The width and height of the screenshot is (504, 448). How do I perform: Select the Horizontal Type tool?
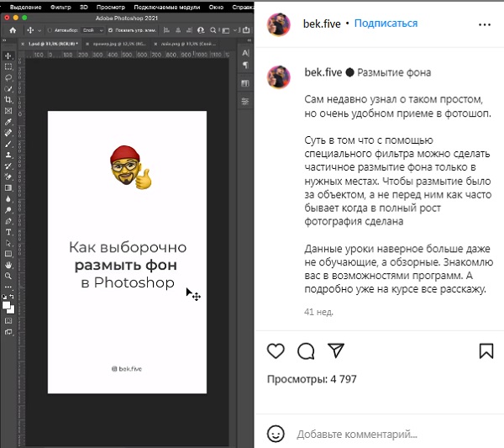[x=8, y=232]
